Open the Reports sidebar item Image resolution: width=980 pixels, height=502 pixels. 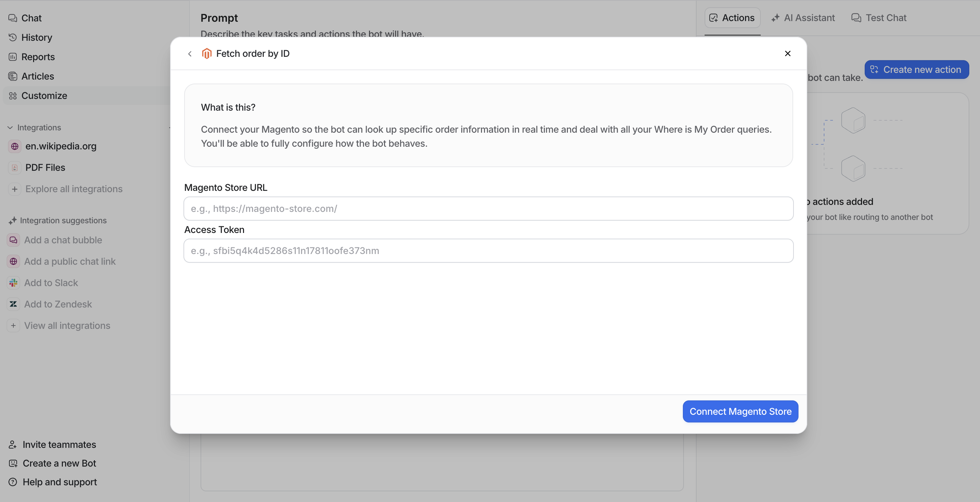coord(38,57)
